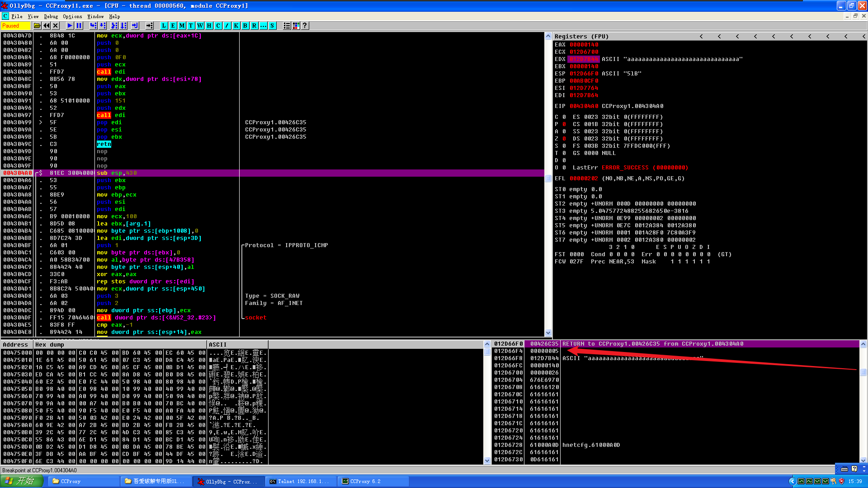Screen dimensions: 868x488
Task: Show the Call stack window (K button)
Action: coord(236,26)
